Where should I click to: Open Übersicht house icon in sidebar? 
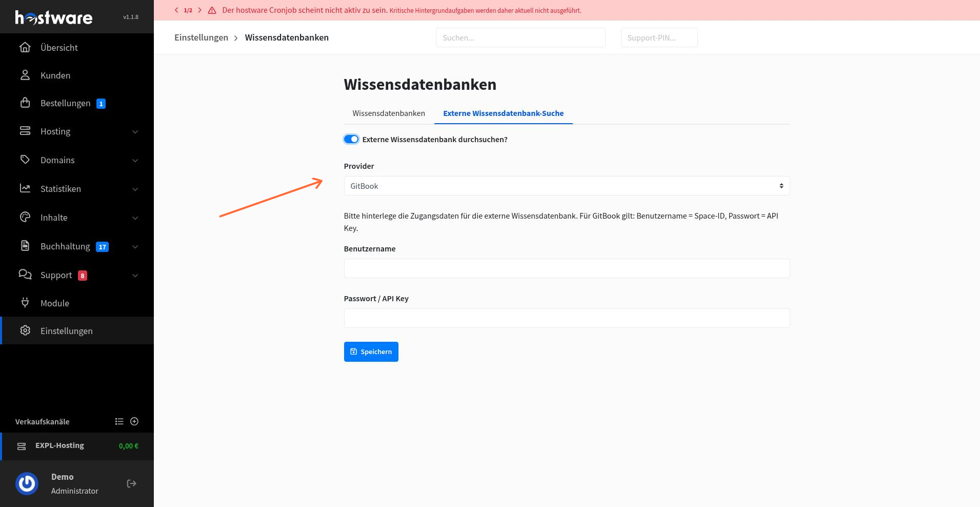tap(25, 47)
